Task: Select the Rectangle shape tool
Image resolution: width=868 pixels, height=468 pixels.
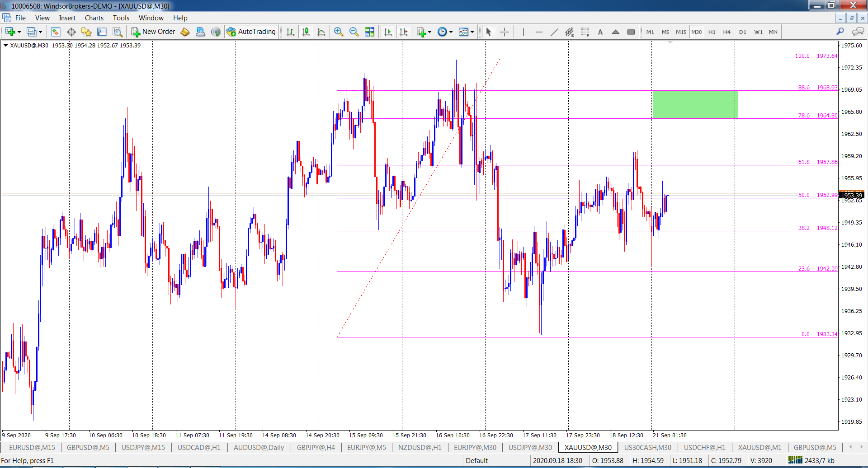Action: click(631, 32)
